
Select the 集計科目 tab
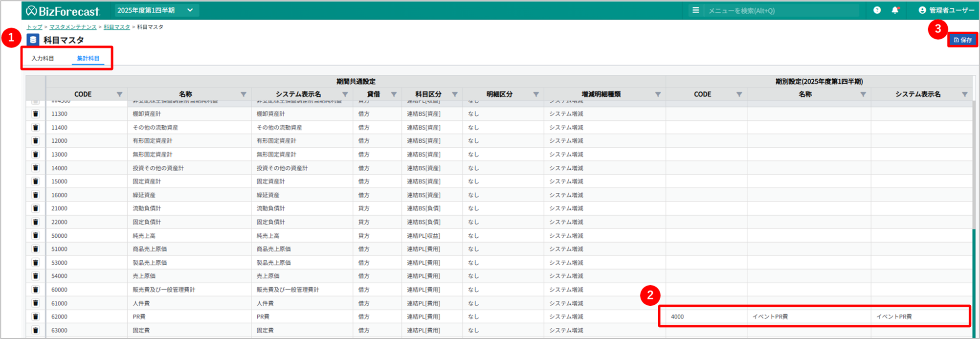tap(88, 59)
